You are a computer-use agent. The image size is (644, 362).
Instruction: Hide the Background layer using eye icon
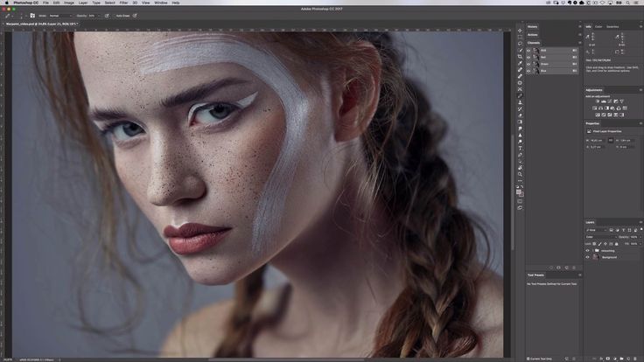click(587, 257)
